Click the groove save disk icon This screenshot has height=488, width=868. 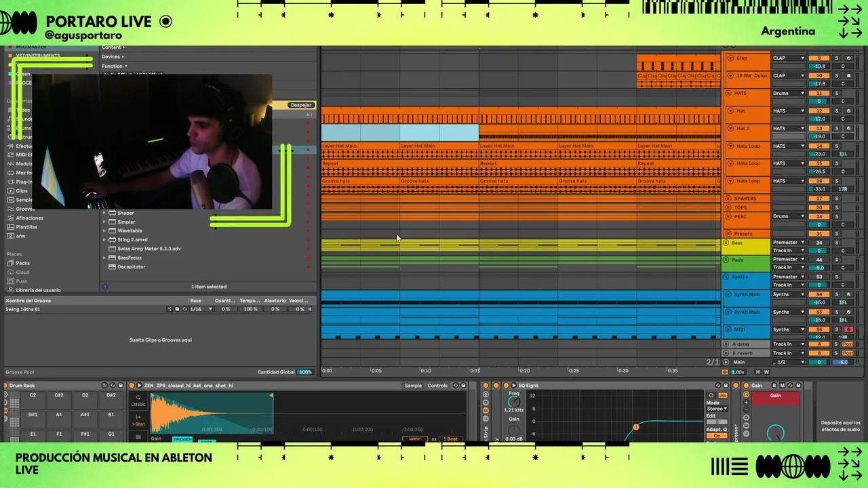tap(177, 309)
